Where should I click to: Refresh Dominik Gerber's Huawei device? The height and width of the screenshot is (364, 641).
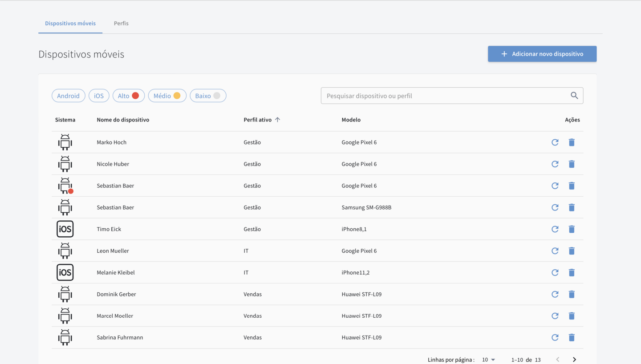point(555,294)
